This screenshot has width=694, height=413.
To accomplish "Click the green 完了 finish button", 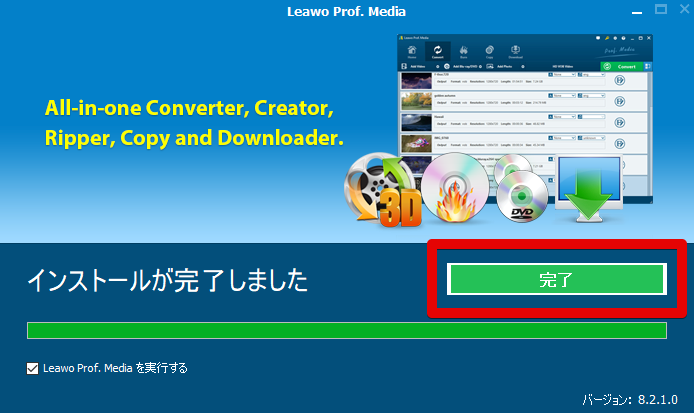I will 557,279.
